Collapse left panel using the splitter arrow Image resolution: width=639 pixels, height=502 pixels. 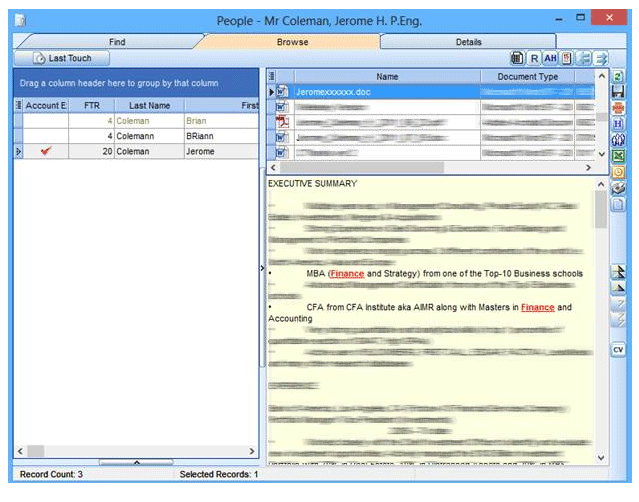(x=262, y=268)
